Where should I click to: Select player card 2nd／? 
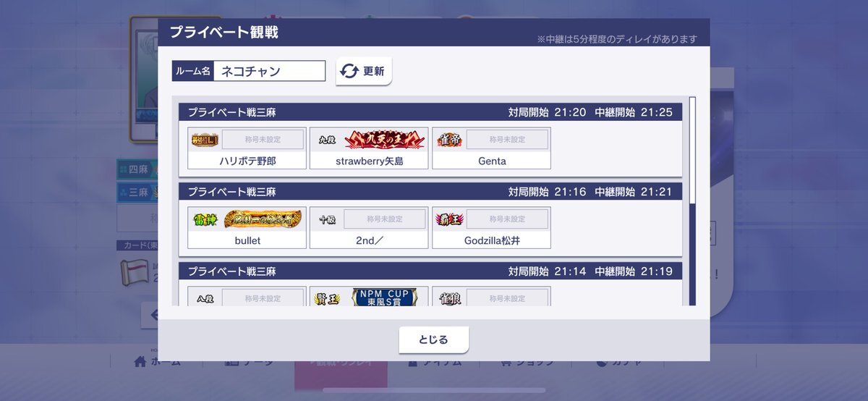[369, 228]
